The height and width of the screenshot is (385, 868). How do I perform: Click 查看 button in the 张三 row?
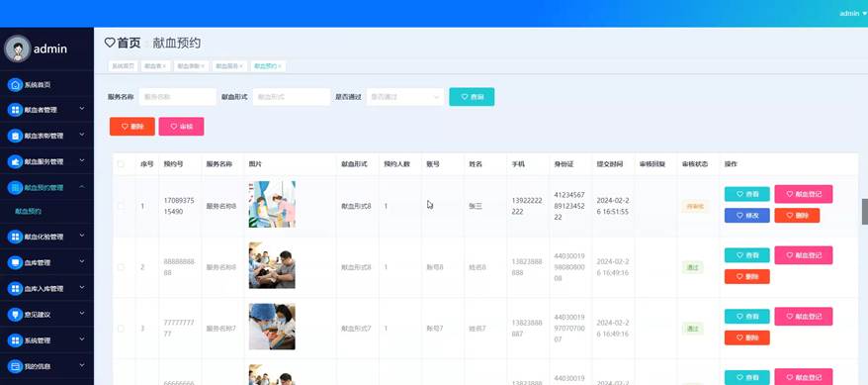[746, 194]
